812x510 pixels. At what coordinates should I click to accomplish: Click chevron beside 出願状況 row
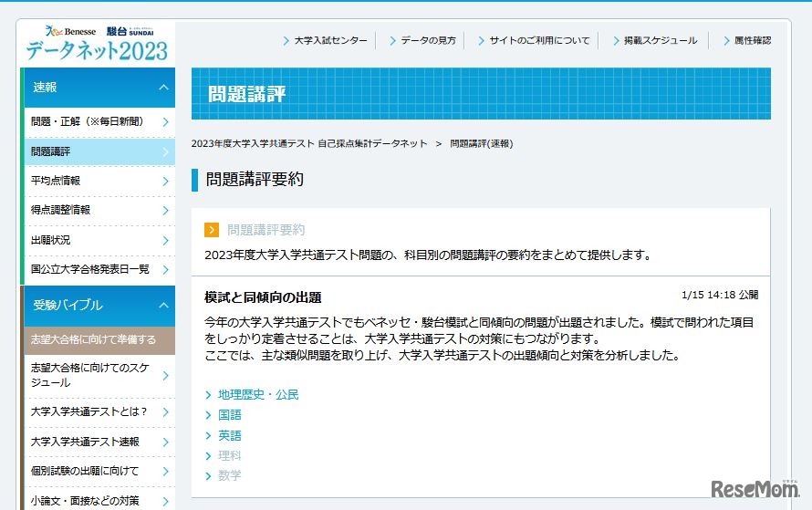coord(166,240)
